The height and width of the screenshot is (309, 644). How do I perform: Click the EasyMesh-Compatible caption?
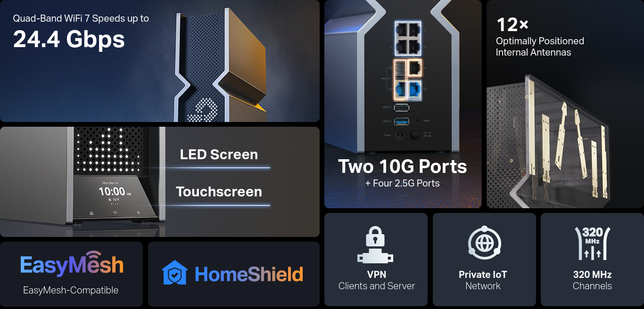(x=71, y=290)
